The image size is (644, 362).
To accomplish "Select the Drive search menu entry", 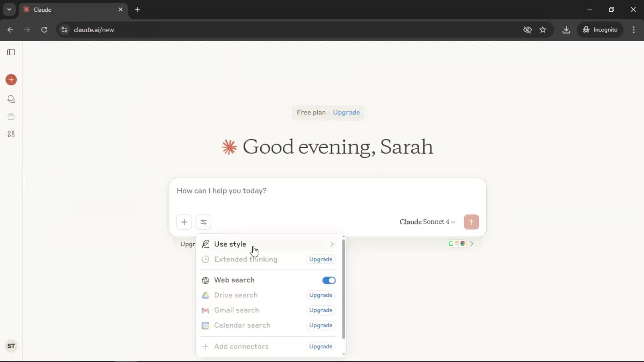I will pos(268,295).
